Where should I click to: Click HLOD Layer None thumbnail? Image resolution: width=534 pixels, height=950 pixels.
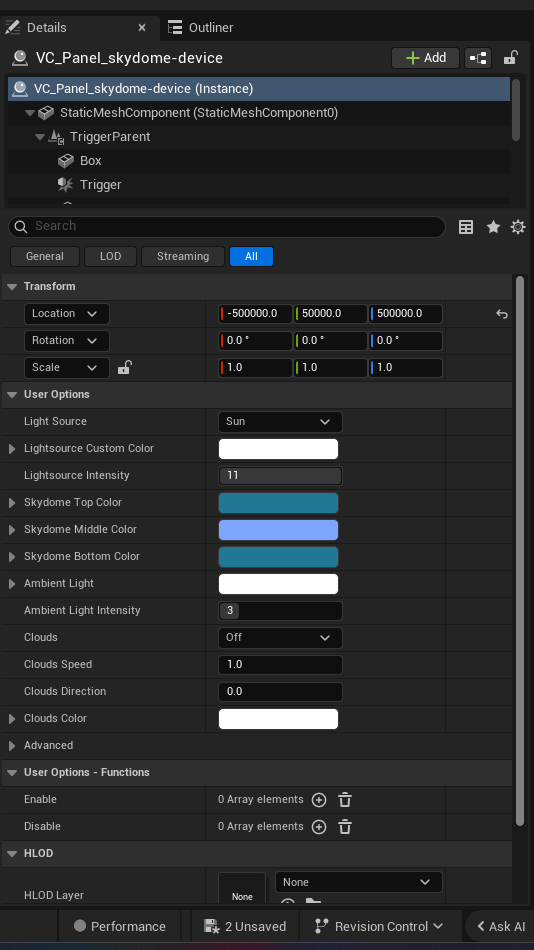pos(242,888)
